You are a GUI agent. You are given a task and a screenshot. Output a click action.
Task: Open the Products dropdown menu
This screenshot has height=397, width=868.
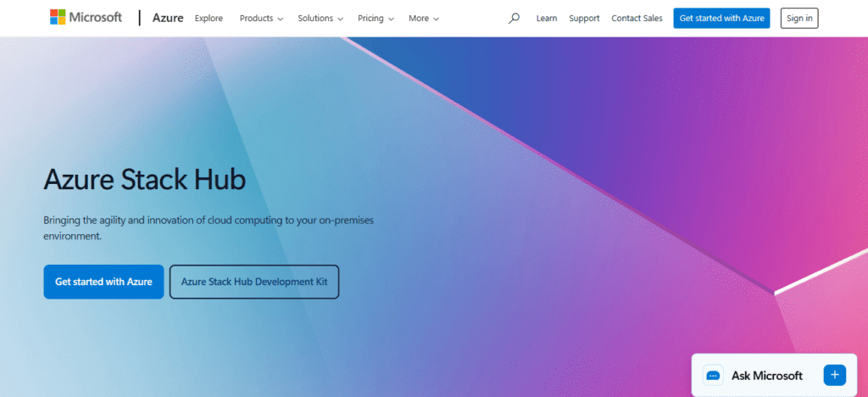click(261, 19)
